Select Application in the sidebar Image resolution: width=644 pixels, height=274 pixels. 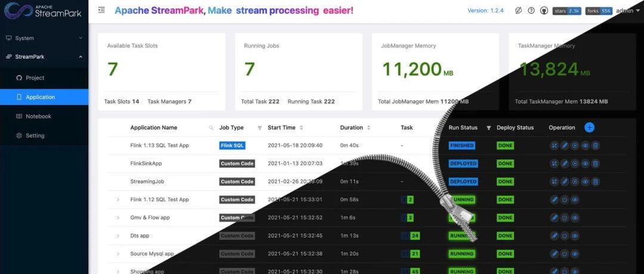pyautogui.click(x=44, y=97)
